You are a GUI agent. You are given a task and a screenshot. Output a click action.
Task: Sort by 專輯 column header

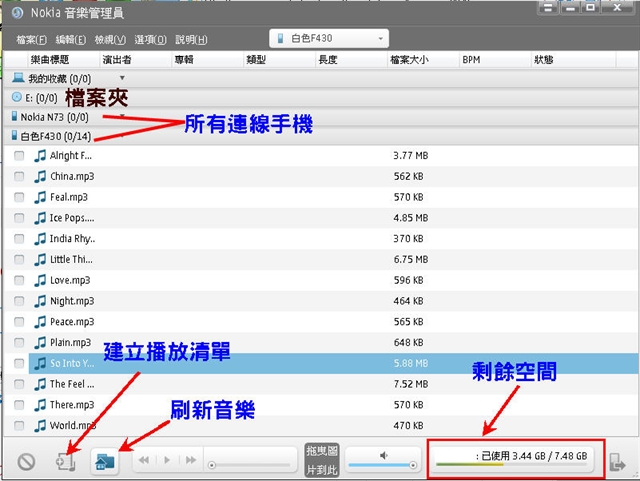207,60
